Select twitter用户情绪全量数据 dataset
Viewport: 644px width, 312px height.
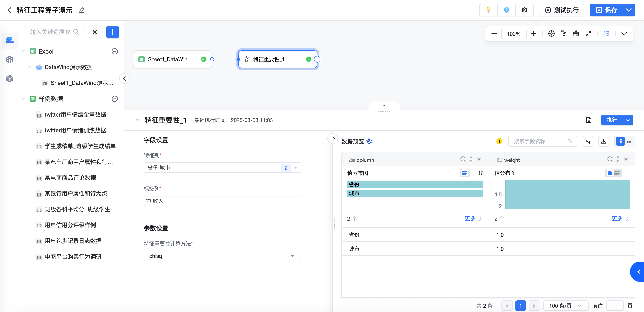[x=75, y=115]
